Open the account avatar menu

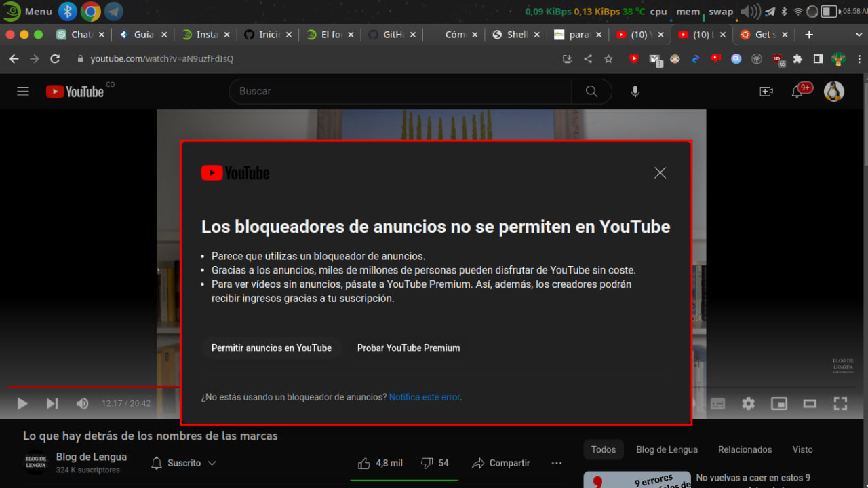point(834,91)
